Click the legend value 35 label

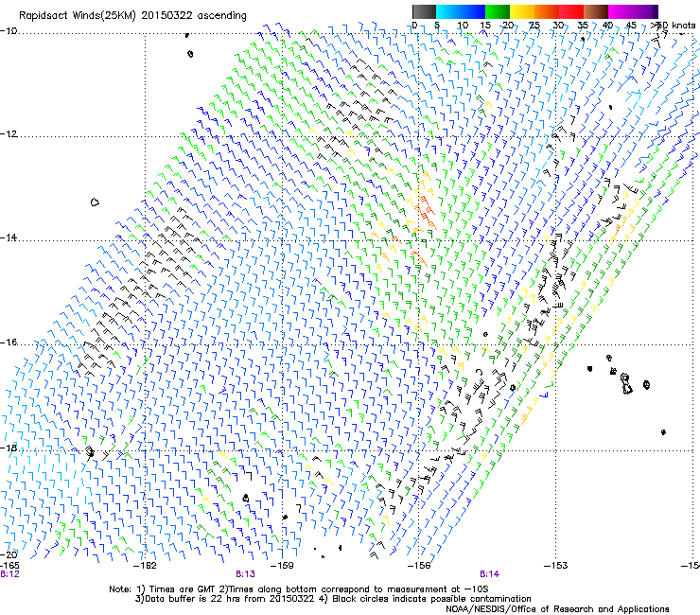pos(583,26)
